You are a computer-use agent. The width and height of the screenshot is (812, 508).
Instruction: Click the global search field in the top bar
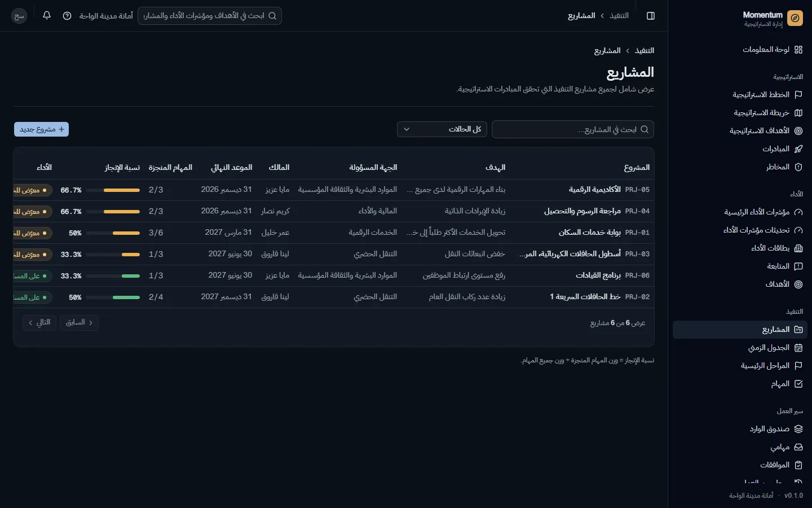(x=210, y=16)
